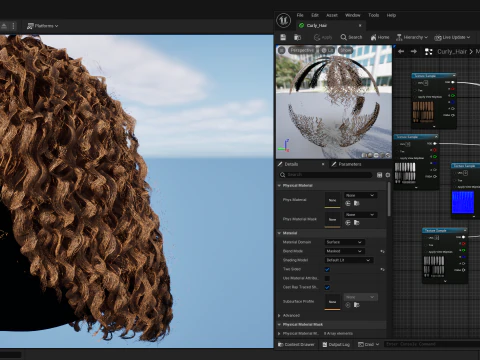Screen dimensions: 480x360
Task: Click the Lit view mode button
Action: point(327,50)
